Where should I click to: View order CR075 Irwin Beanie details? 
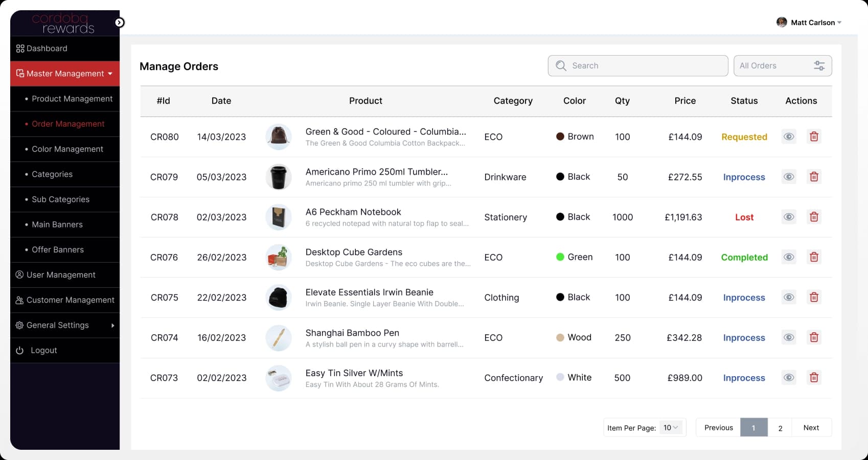coord(789,297)
